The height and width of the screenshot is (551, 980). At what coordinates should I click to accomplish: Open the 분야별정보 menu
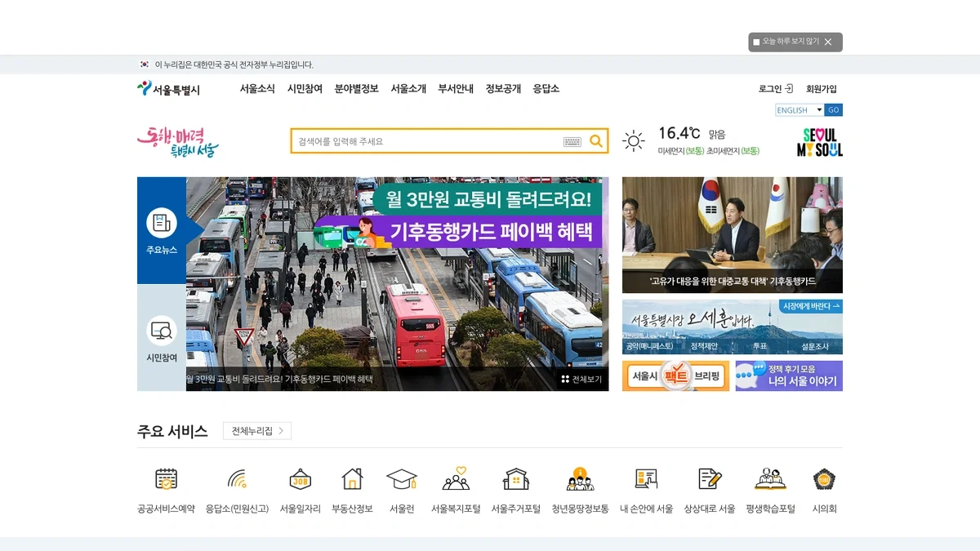click(x=357, y=89)
